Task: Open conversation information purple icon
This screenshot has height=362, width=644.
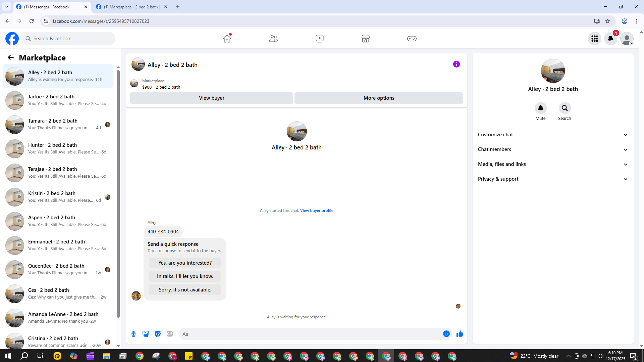Action: pos(457,64)
